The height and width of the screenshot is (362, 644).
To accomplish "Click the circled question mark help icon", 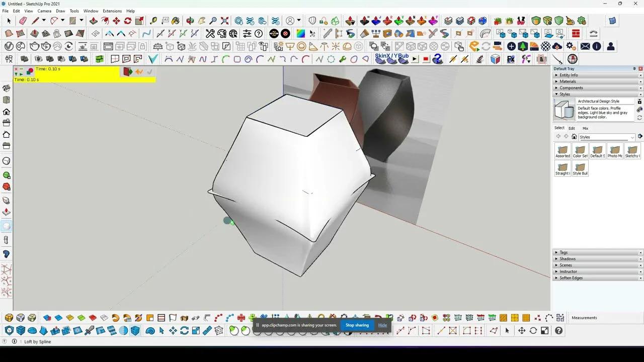I will [x=259, y=34].
